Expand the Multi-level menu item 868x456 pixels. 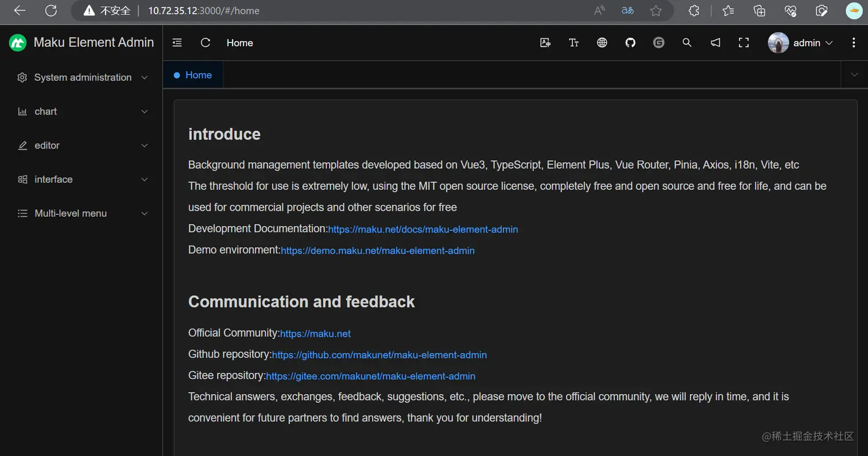click(83, 213)
